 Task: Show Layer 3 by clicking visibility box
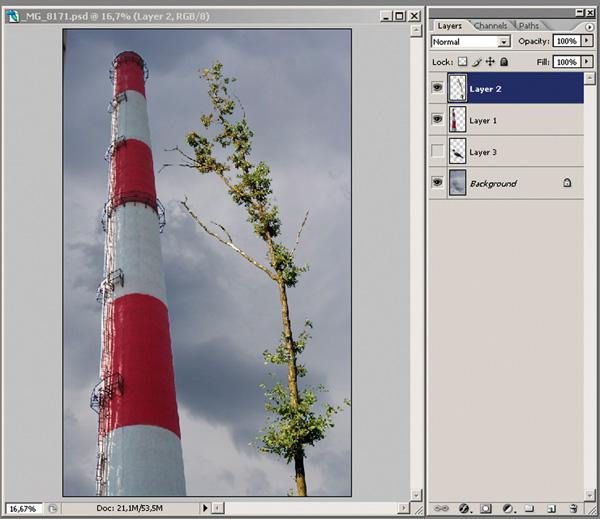(438, 152)
